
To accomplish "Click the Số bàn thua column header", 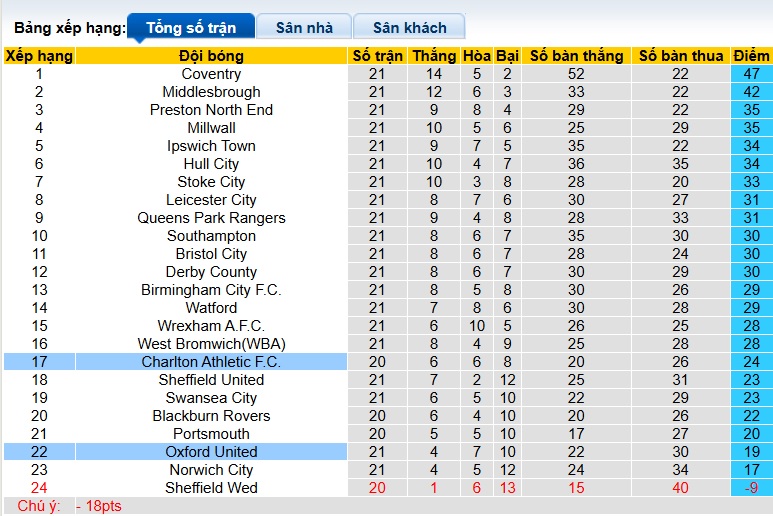I will [x=681, y=56].
